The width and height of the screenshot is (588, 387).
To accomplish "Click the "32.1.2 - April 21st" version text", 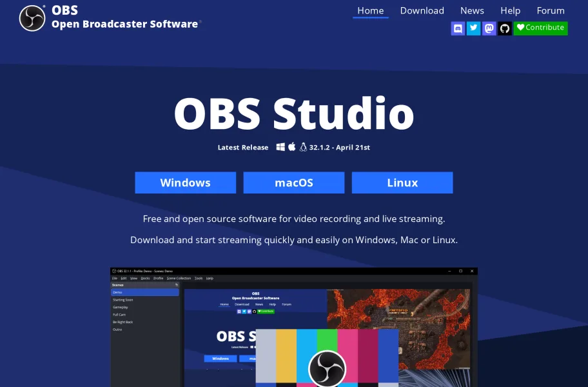I will [x=339, y=147].
